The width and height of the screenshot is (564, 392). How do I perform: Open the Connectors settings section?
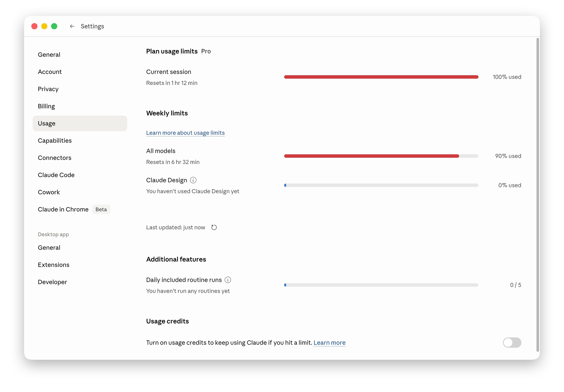pyautogui.click(x=80, y=158)
